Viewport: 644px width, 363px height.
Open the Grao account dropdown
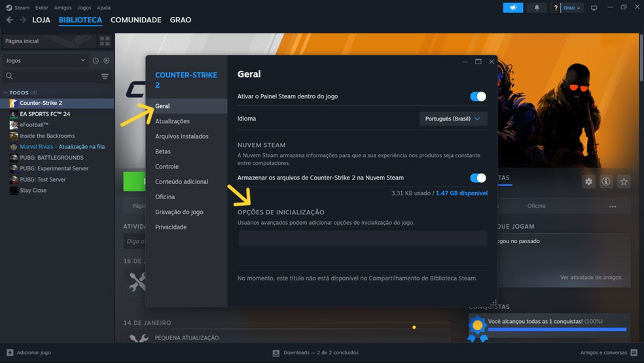[x=572, y=7]
